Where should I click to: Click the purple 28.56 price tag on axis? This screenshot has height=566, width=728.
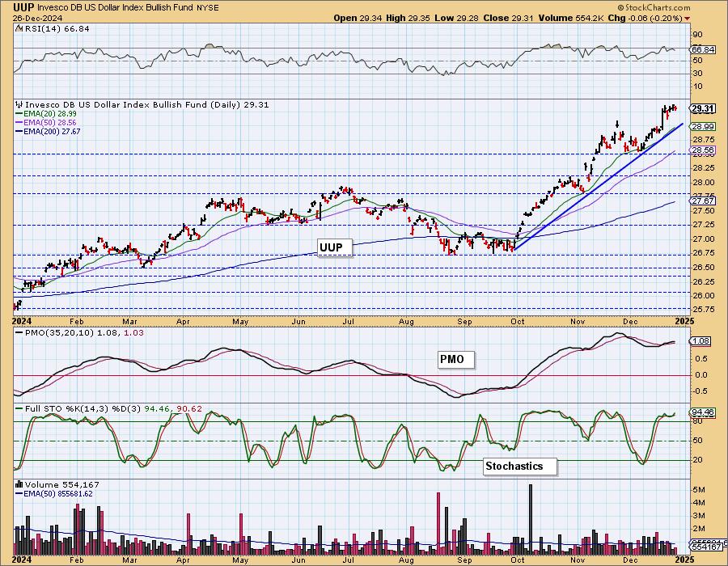click(x=702, y=150)
